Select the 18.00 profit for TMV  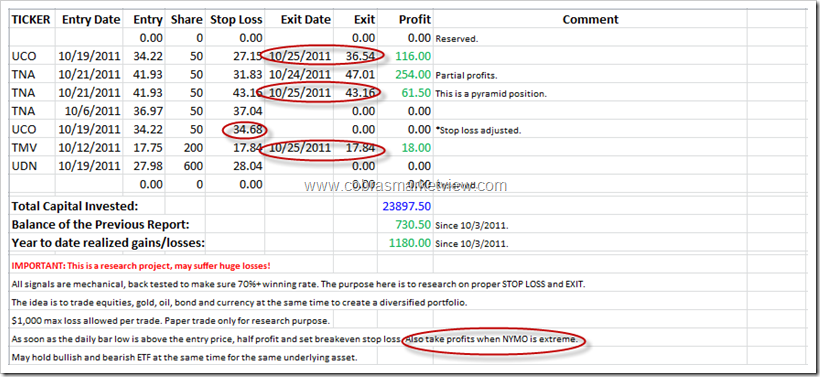click(417, 148)
